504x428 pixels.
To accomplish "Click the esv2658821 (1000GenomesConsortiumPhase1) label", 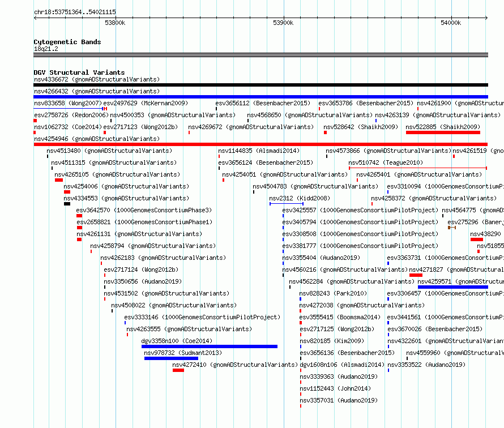I will click(x=144, y=222).
